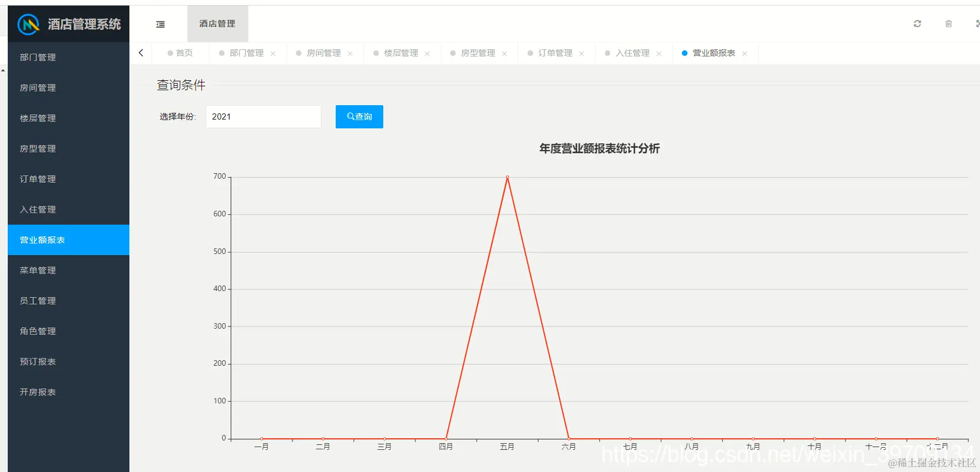
Task: Open 菜单管理 in the sidebar
Action: pyautogui.click(x=69, y=270)
